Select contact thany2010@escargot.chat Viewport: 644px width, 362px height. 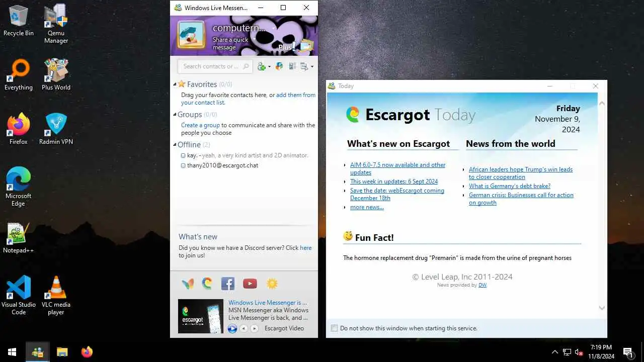click(219, 165)
